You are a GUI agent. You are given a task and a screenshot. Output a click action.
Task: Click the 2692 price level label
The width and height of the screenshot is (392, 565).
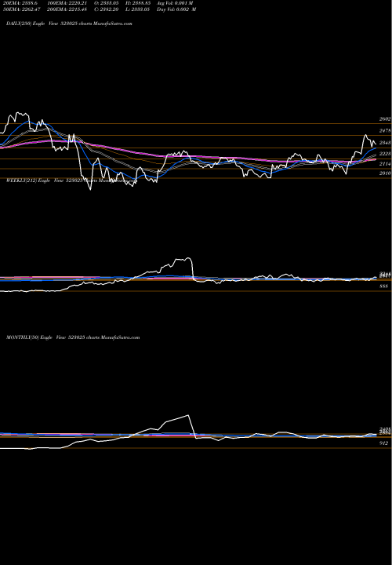tap(385, 119)
